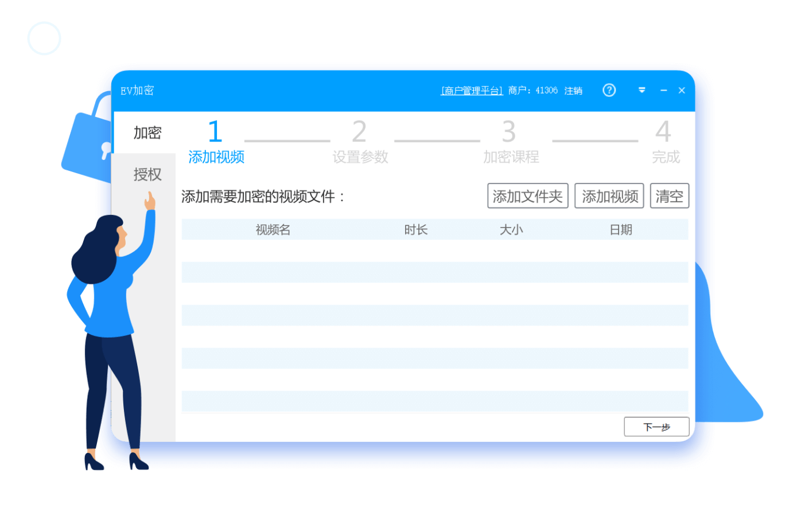The height and width of the screenshot is (532, 801).
Task: Click the 添加文件夹 button
Action: click(x=527, y=195)
